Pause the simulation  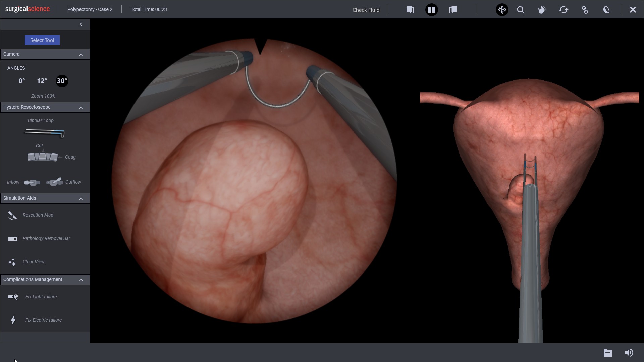pos(431,10)
